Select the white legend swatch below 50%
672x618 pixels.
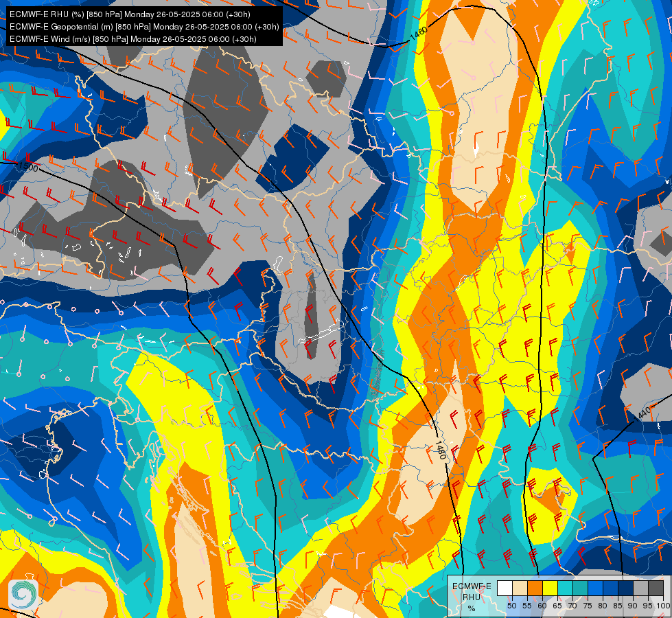505,588
